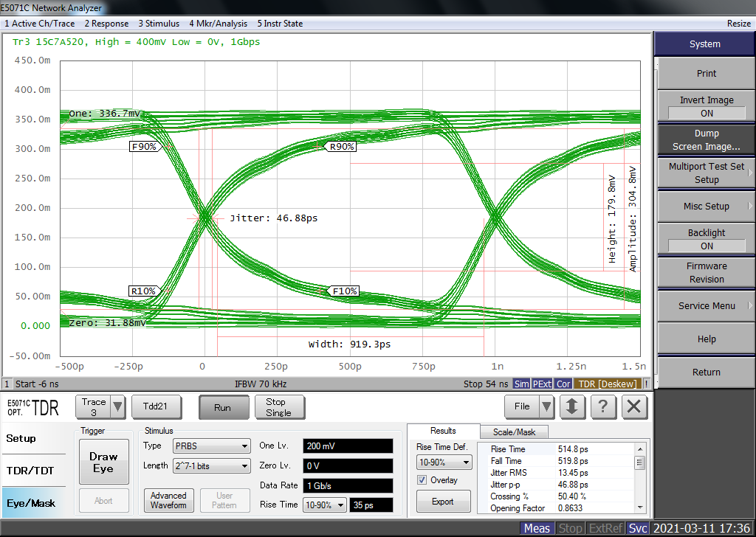Click the Export button
The width and height of the screenshot is (756, 537).
443,502
